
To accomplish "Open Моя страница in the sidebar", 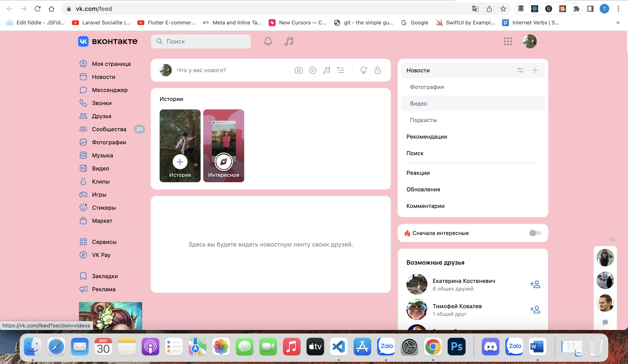I will 111,64.
